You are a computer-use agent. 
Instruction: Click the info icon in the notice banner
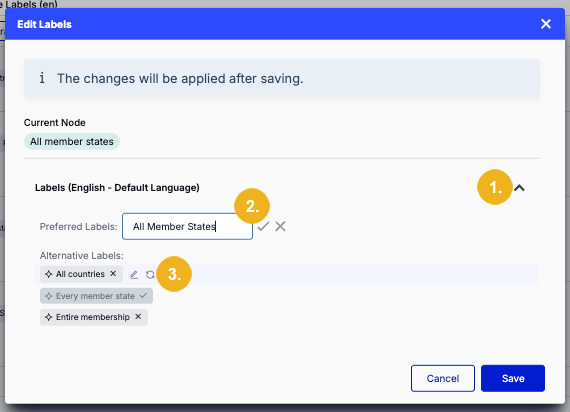(x=42, y=78)
